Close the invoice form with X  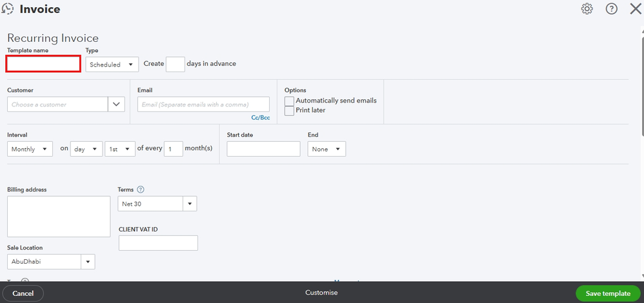point(635,9)
